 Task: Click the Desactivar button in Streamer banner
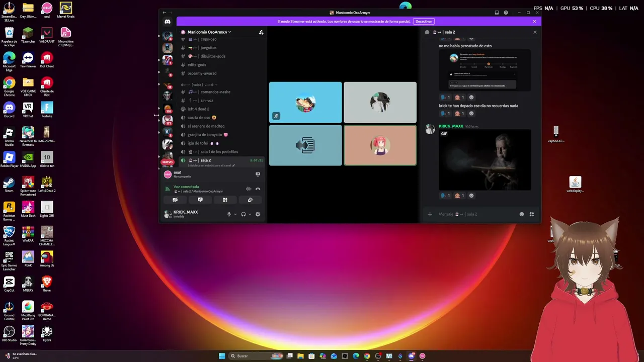click(x=424, y=22)
